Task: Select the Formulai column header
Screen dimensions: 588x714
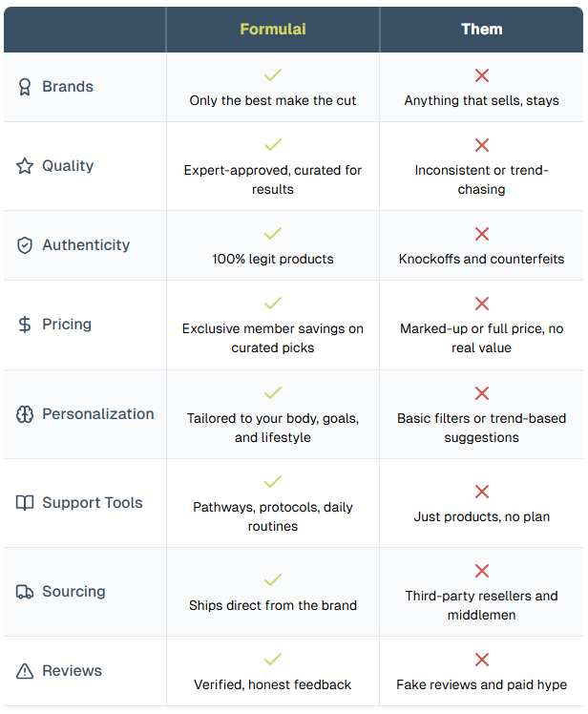Action: pos(273,30)
